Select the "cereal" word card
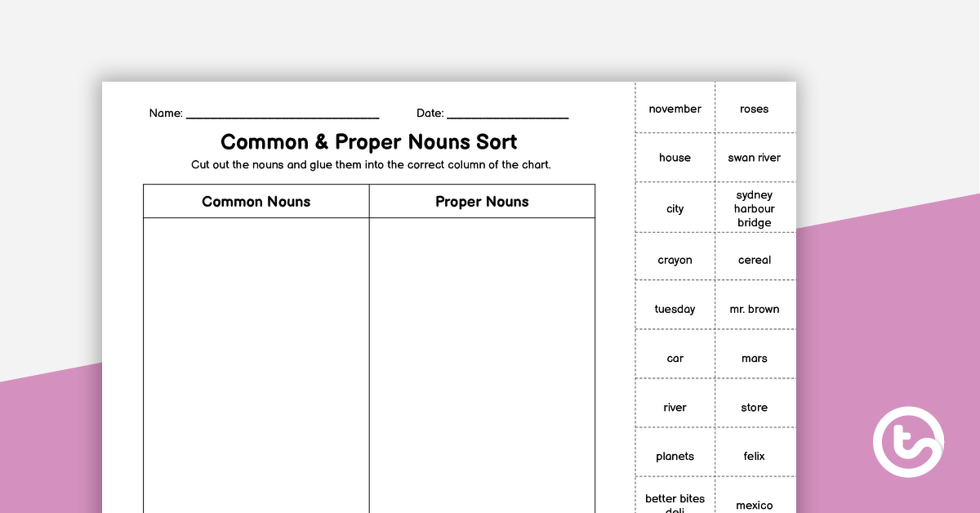The width and height of the screenshot is (980, 513). pyautogui.click(x=754, y=258)
